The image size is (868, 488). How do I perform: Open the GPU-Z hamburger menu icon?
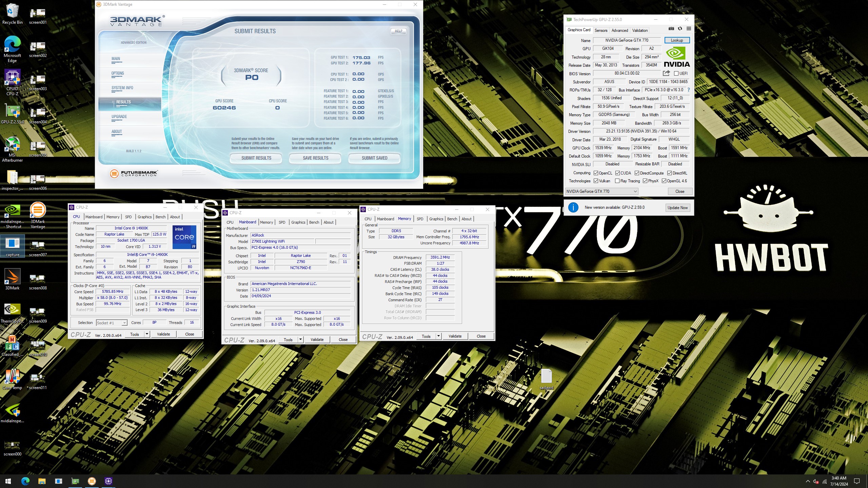[689, 28]
